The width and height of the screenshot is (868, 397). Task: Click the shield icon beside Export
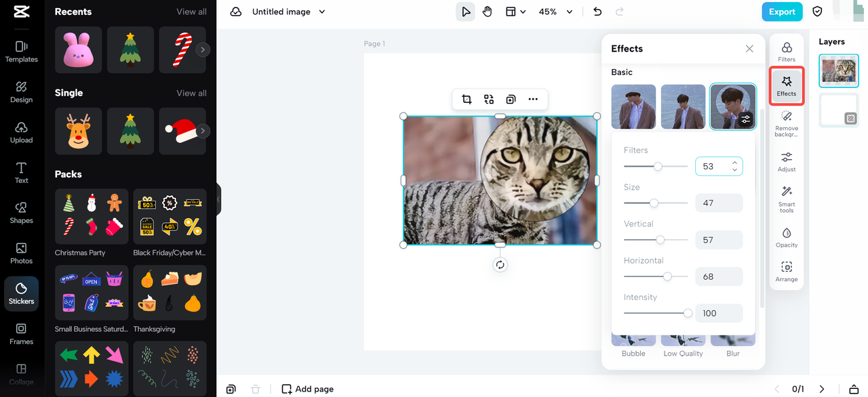click(x=817, y=12)
